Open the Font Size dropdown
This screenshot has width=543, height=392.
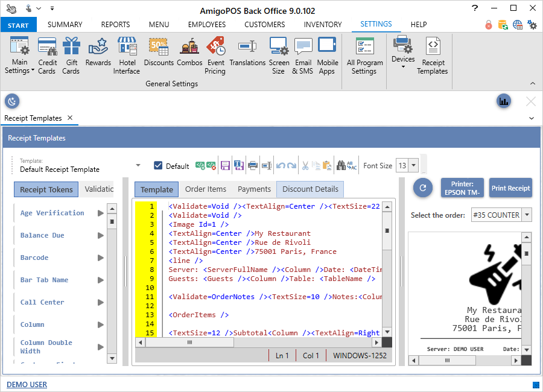click(x=413, y=166)
